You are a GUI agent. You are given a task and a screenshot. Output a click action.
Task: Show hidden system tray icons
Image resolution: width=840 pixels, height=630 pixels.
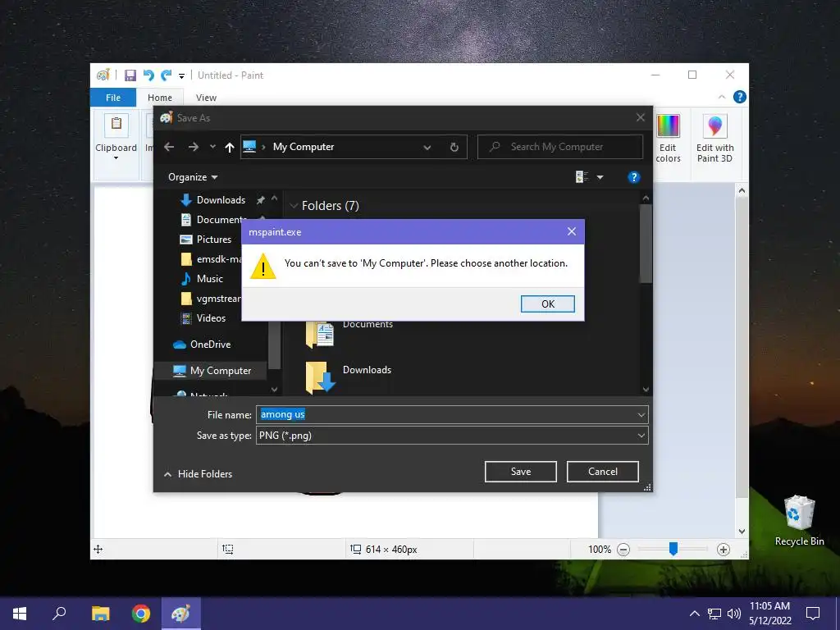tap(694, 614)
